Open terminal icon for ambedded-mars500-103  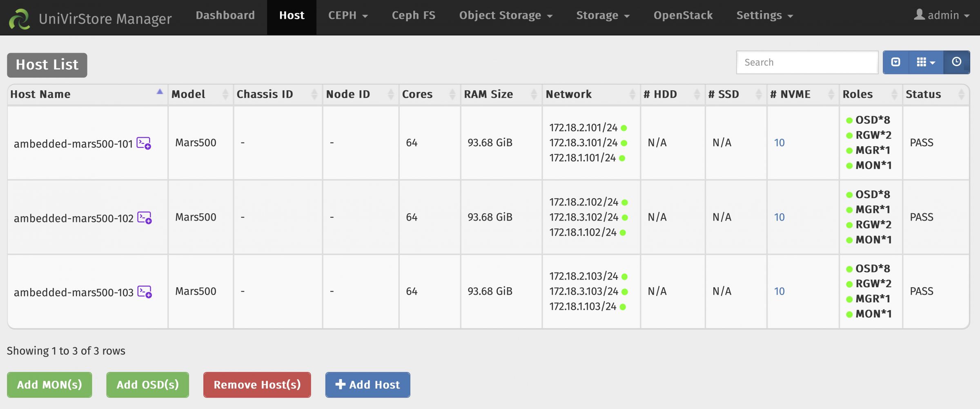click(x=145, y=292)
